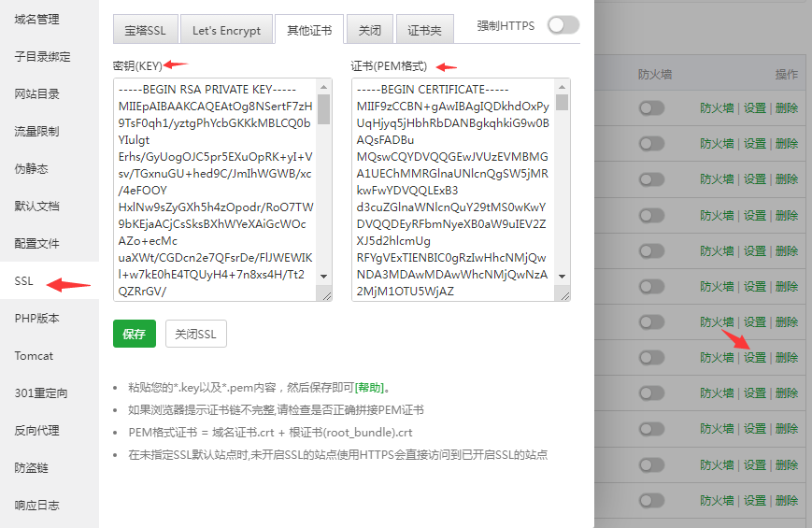Toggle the topmost firewall switch in site list

tap(651, 108)
